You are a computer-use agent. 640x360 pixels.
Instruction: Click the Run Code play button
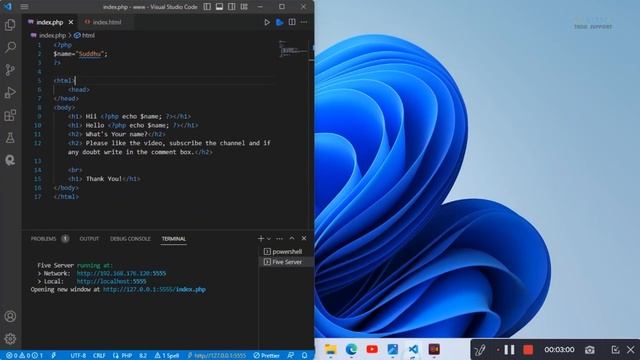pyautogui.click(x=267, y=22)
